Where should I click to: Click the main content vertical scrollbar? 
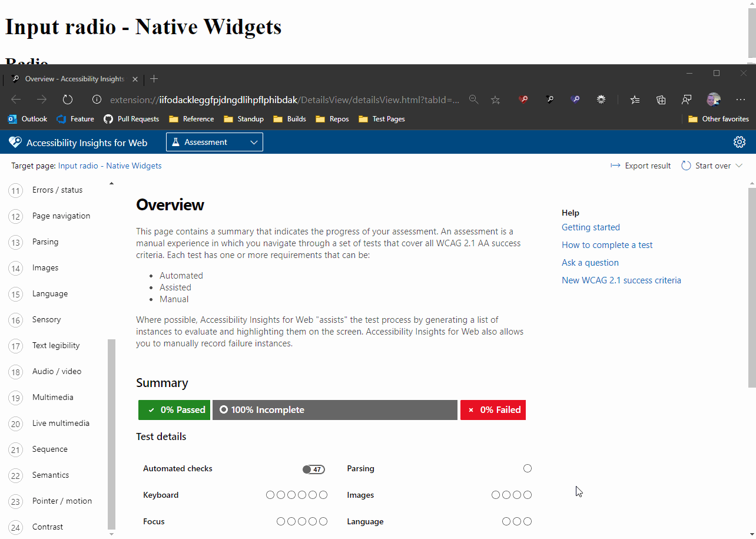[x=752, y=287]
